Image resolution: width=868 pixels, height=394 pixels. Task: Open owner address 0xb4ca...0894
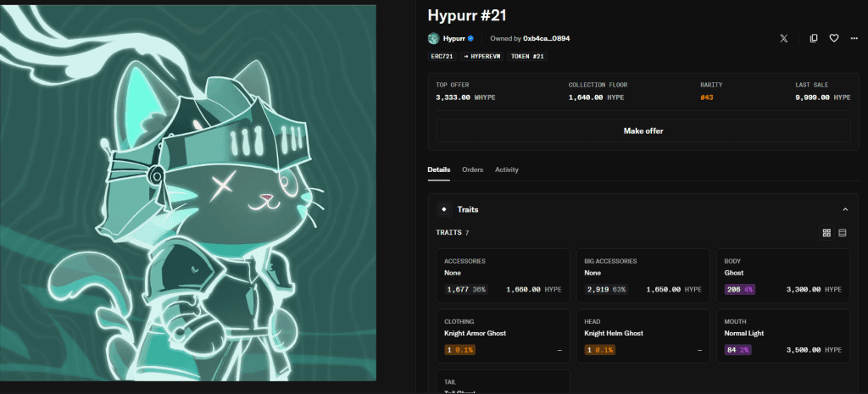coord(546,39)
